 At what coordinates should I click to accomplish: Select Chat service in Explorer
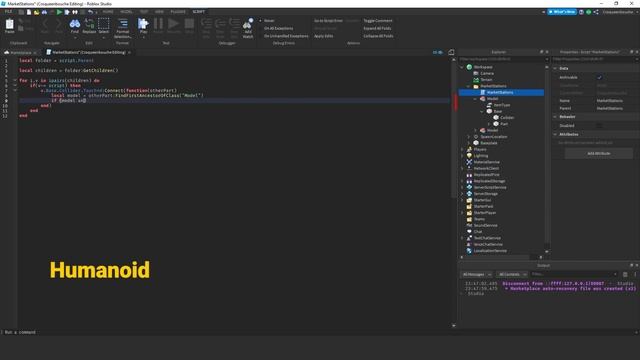478,232
